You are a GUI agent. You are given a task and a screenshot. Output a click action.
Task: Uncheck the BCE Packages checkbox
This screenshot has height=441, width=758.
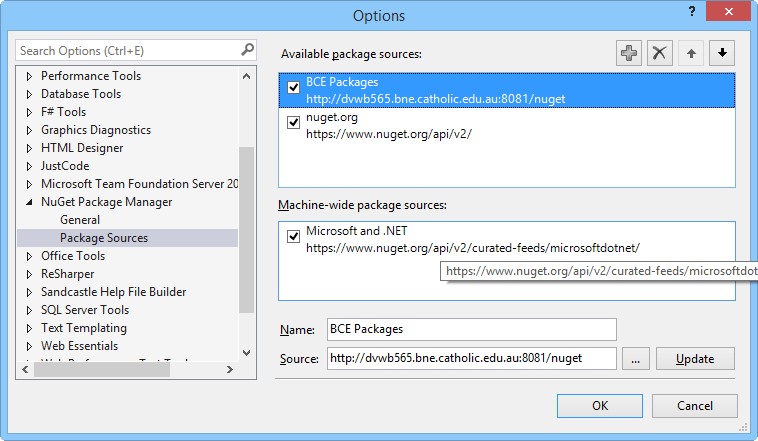[x=293, y=88]
